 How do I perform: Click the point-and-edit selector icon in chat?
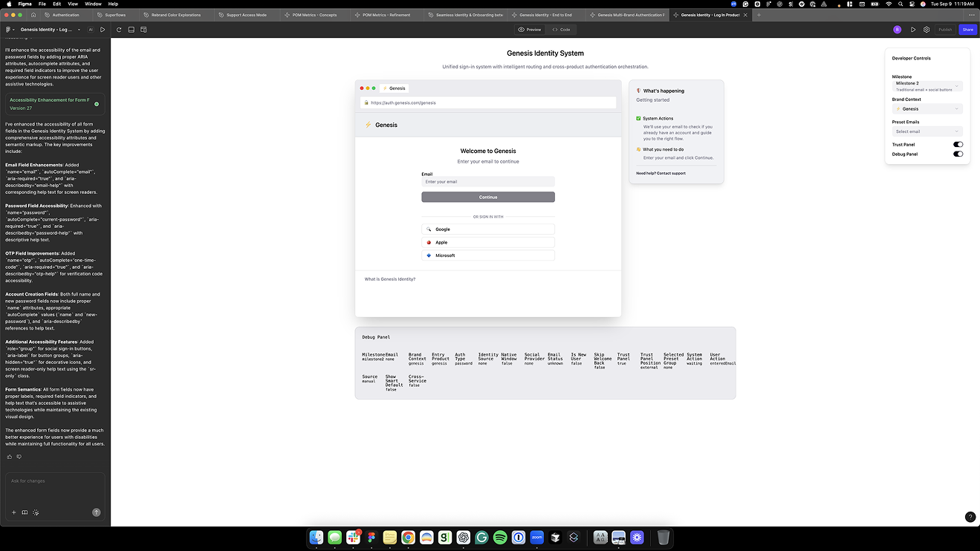click(36, 512)
